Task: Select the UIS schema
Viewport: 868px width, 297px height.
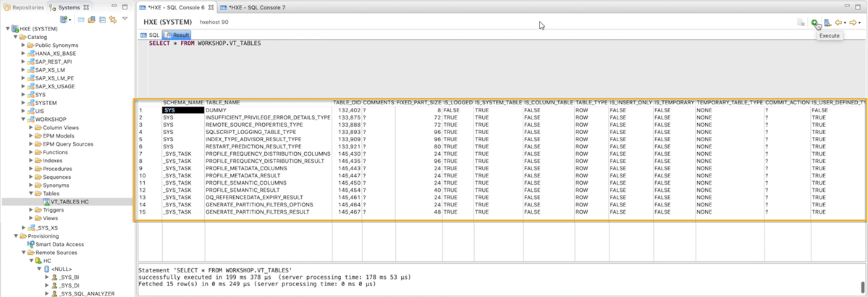Action: (36, 111)
